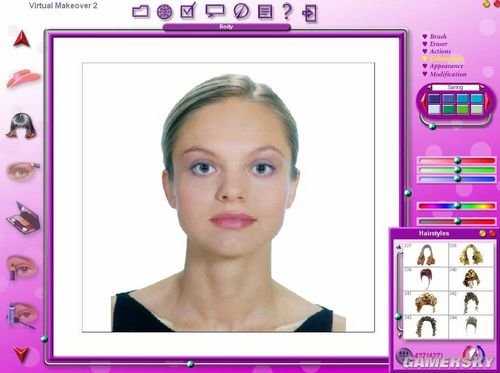Viewport: 500px width, 373px height.
Task: Select the eyeliner pencil eye icon
Action: coord(22,267)
